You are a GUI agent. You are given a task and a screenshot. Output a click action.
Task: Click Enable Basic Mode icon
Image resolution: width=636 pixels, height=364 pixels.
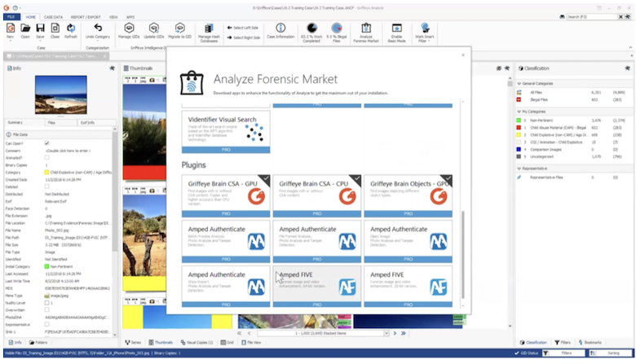(397, 28)
